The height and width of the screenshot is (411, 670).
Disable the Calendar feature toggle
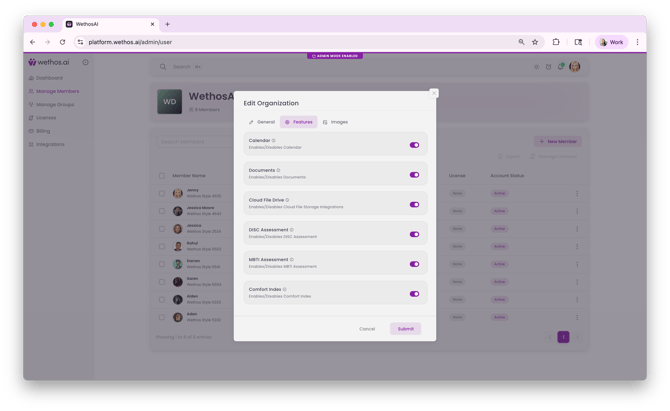414,145
